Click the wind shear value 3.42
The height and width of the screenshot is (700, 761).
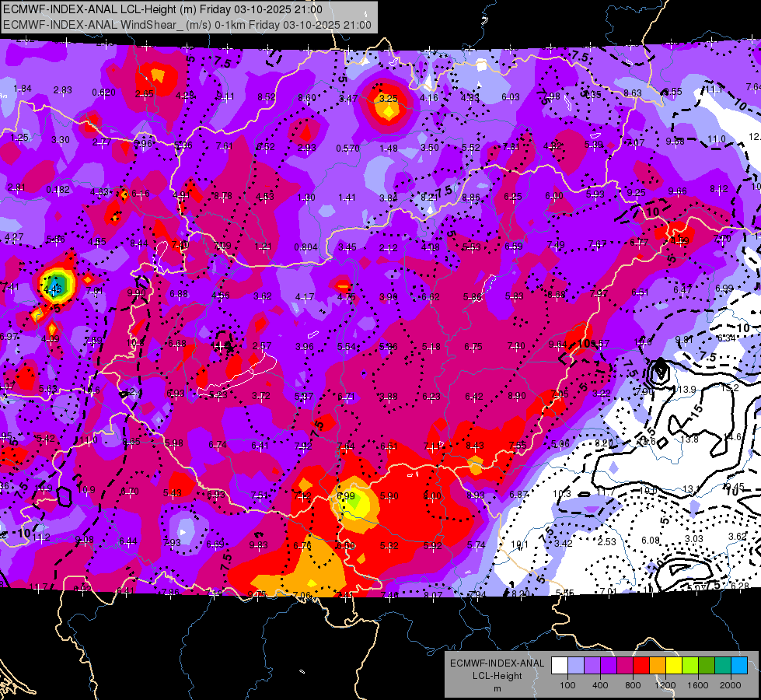coord(564,543)
